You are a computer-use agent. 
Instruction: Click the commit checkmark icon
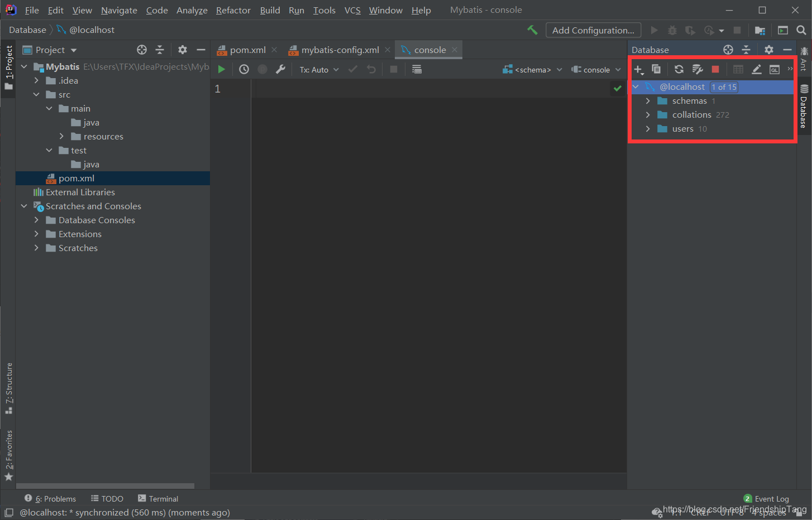click(x=352, y=69)
